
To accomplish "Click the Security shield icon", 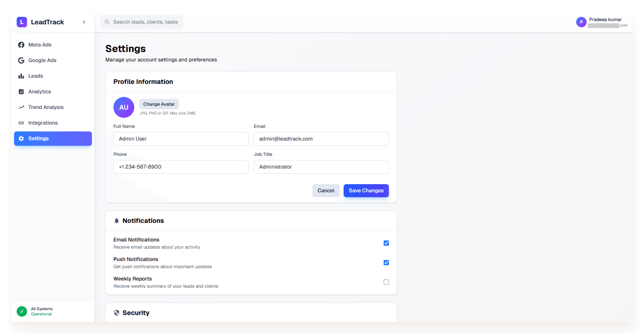I will (116, 313).
